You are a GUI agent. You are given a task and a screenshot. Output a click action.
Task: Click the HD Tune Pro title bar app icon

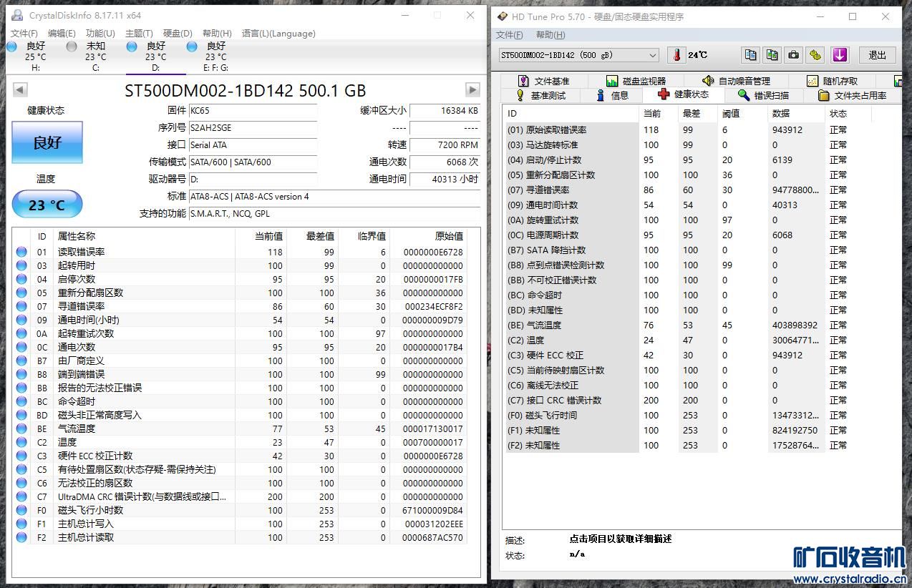pos(503,16)
